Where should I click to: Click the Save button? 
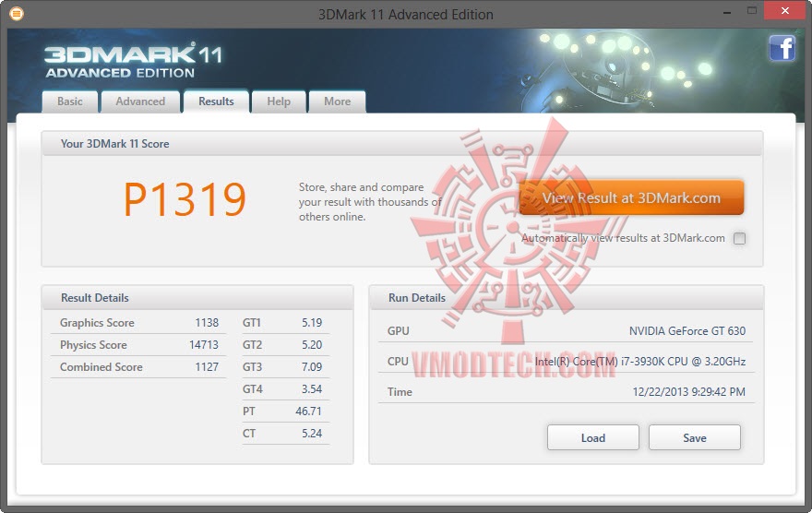tap(695, 438)
